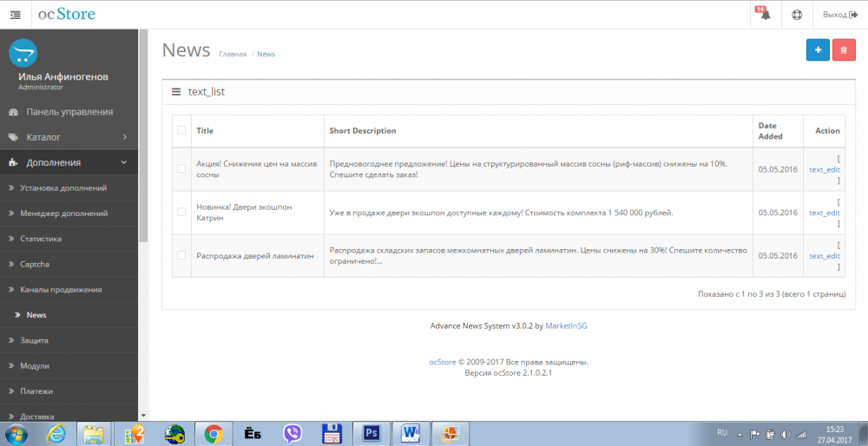Click the sidebar scrollbar down arrow

(143, 416)
